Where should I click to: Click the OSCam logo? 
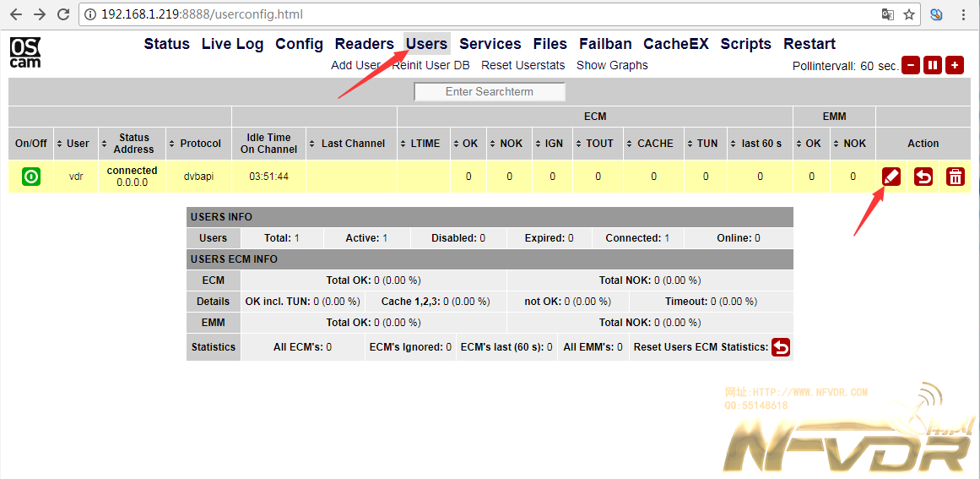click(x=24, y=52)
